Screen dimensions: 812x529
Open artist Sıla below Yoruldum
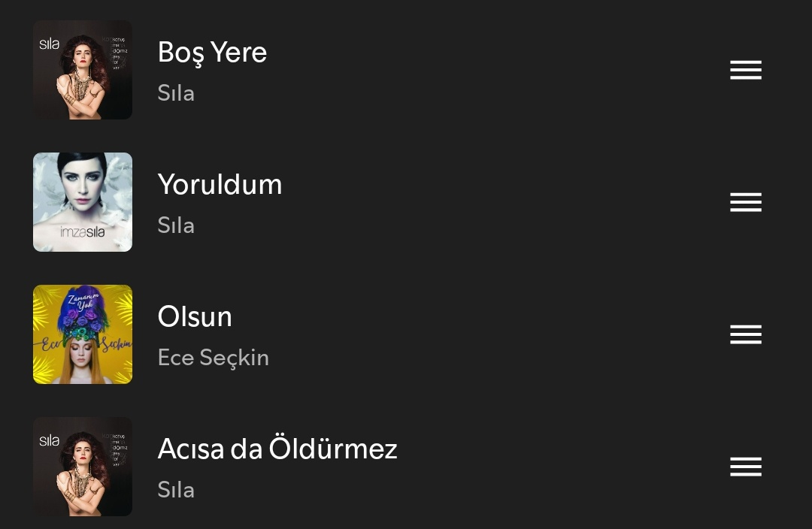176,225
